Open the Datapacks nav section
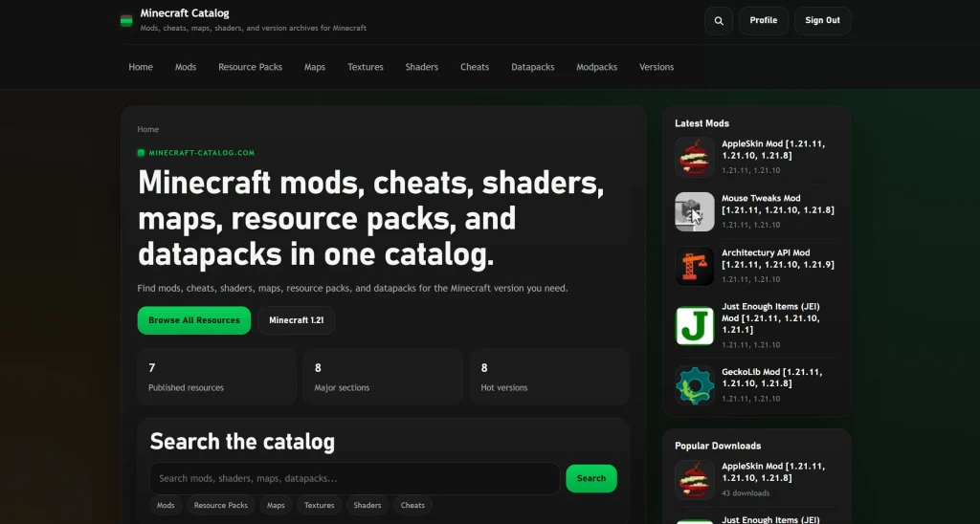This screenshot has height=524, width=980. click(x=532, y=67)
